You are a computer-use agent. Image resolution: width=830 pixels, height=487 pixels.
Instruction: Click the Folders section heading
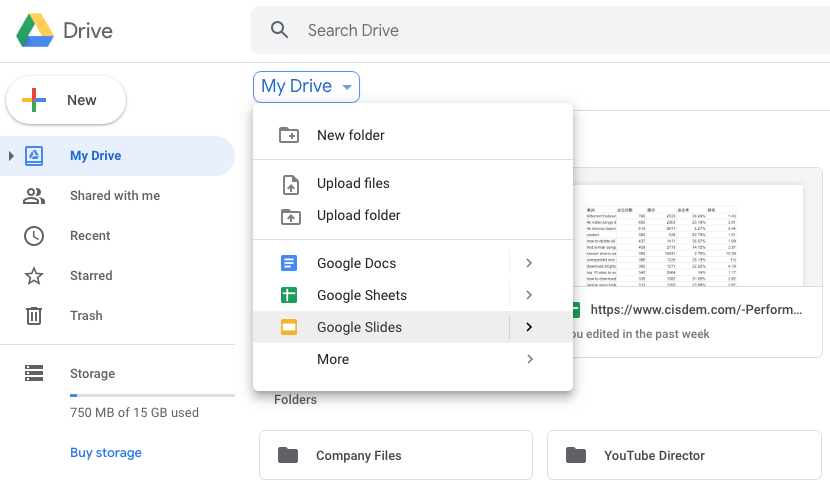pos(295,400)
